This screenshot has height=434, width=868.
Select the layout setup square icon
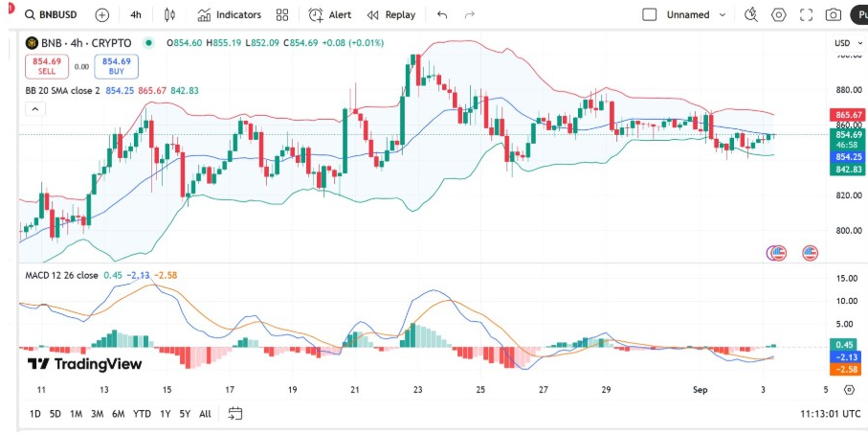(x=650, y=15)
